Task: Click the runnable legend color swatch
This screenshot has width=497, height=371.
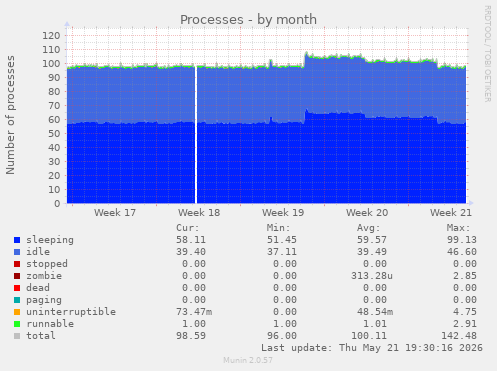Action: coord(17,324)
